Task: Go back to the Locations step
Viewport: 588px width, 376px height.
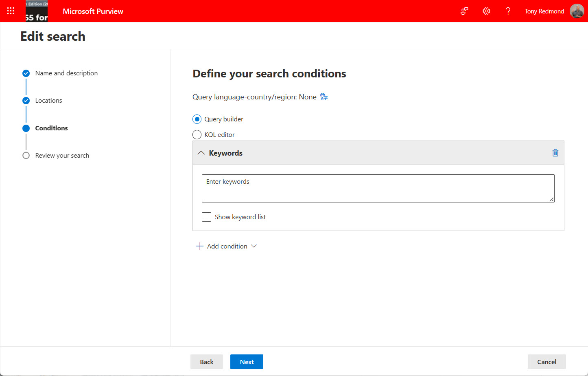Action: click(48, 100)
